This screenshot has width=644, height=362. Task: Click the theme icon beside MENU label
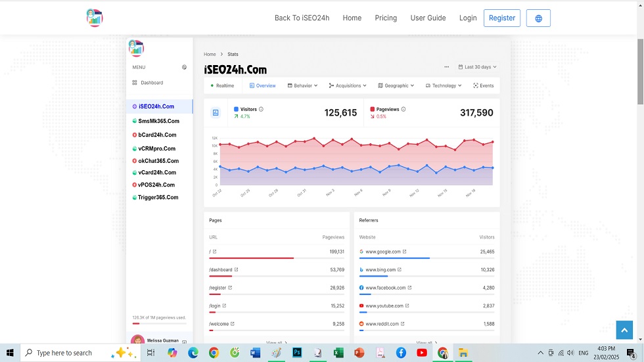(x=184, y=67)
